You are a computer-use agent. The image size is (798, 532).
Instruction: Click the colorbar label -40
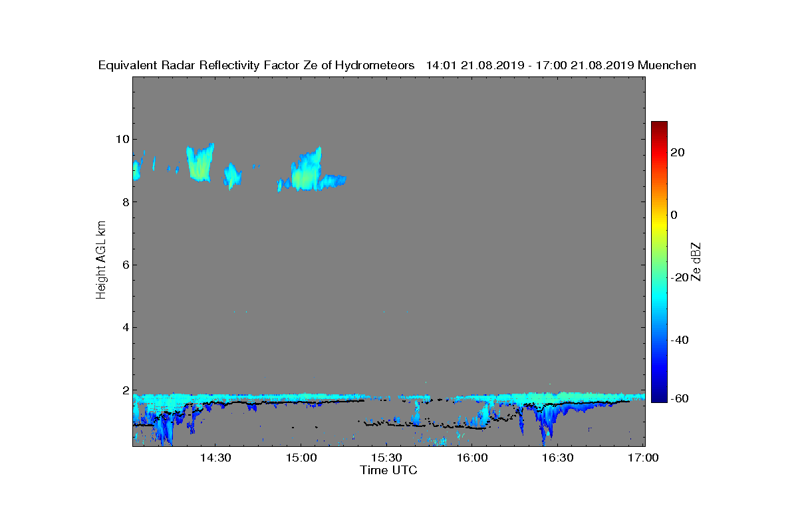[678, 340]
